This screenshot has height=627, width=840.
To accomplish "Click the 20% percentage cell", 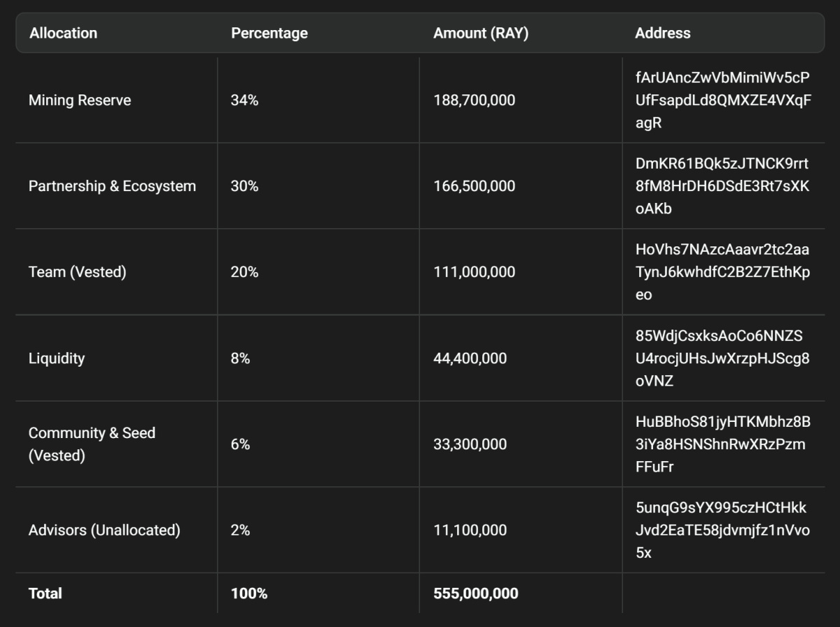I will tap(244, 272).
